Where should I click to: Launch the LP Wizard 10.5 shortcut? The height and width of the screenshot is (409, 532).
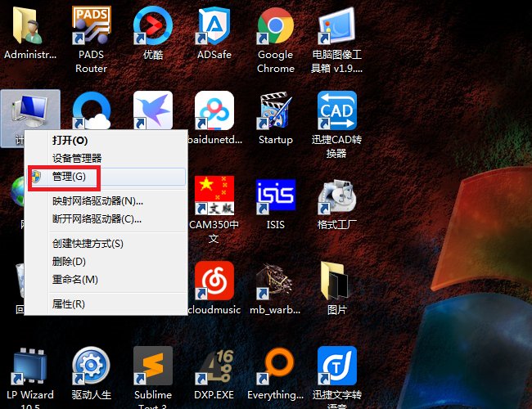coord(29,366)
